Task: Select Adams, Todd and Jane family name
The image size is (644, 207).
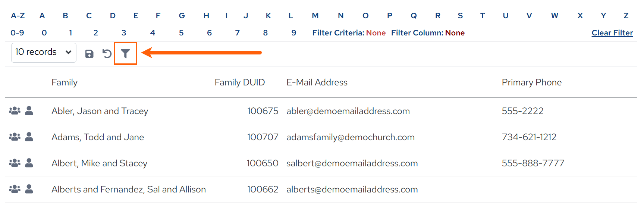Action: [x=98, y=137]
